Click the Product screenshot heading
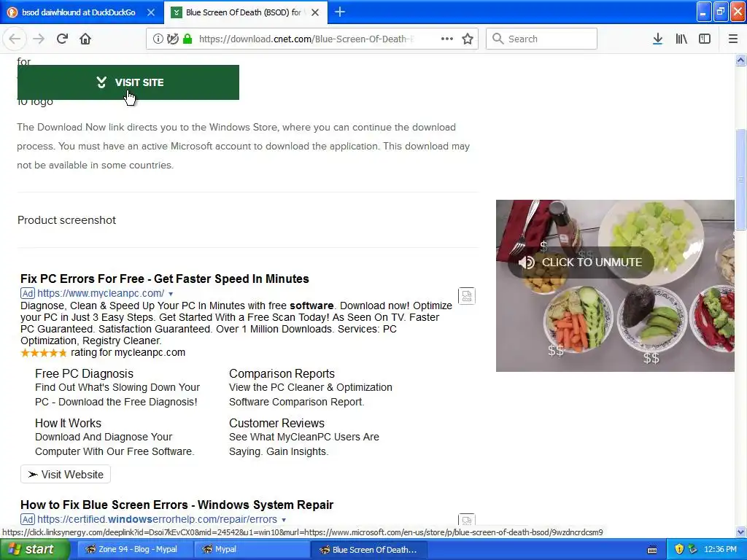This screenshot has width=747, height=560. (66, 220)
